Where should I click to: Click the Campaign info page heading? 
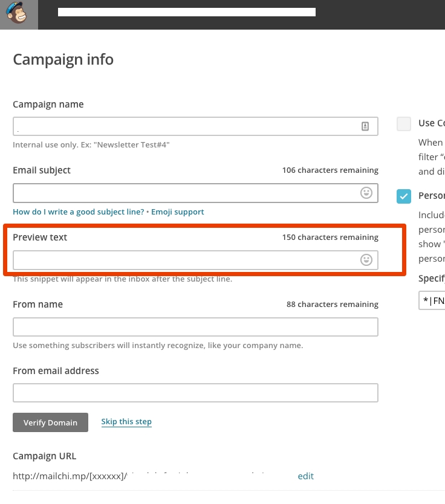63,59
